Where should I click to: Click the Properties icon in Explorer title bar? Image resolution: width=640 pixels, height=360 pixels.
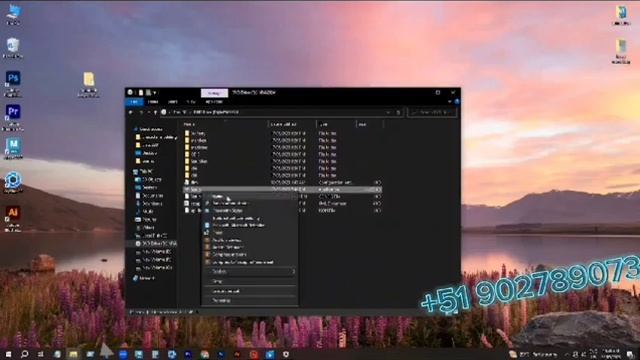point(141,93)
